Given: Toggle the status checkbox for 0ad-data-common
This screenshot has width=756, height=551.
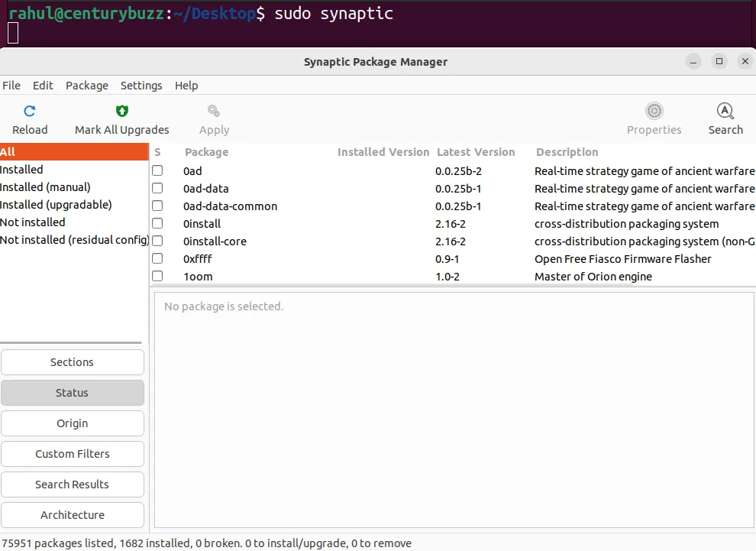Looking at the screenshot, I should 157,206.
